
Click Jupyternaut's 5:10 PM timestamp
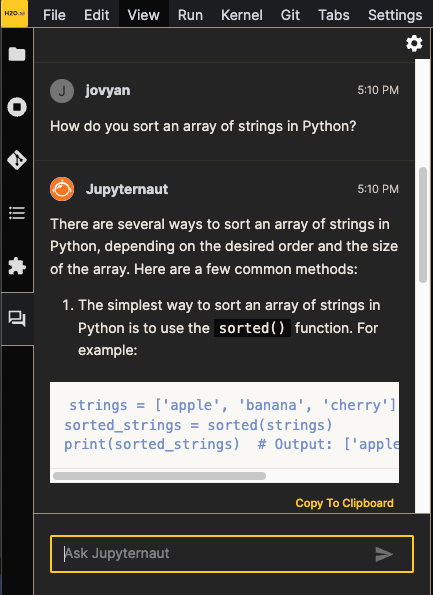click(378, 189)
